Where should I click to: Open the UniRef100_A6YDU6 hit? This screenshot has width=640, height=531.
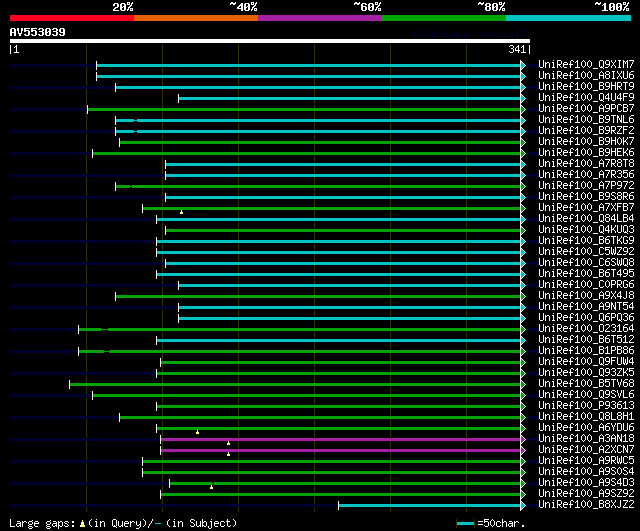(x=586, y=428)
